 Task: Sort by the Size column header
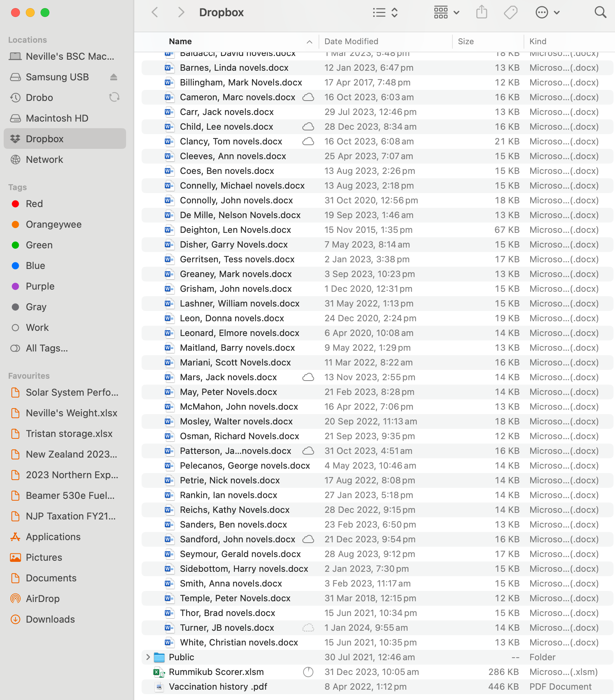(488, 42)
